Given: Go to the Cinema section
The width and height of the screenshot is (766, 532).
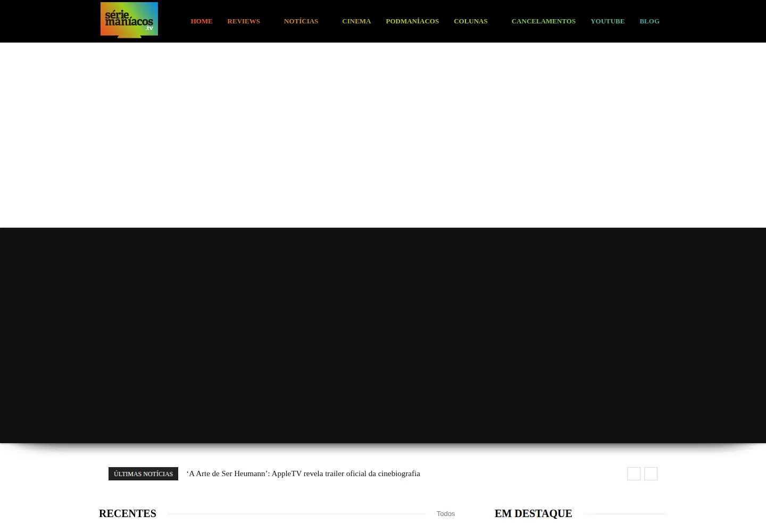Looking at the screenshot, I should [356, 21].
